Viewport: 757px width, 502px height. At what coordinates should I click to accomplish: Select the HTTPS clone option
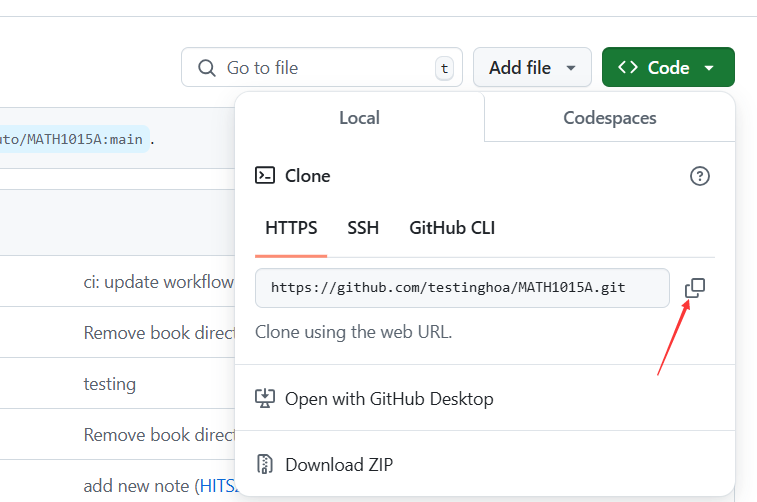[x=291, y=228]
